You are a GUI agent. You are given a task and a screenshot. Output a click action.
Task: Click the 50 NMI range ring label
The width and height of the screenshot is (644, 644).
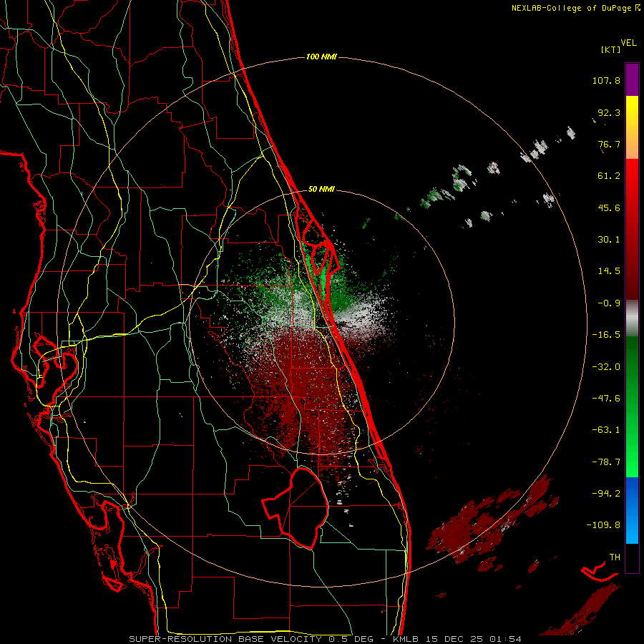point(321,190)
